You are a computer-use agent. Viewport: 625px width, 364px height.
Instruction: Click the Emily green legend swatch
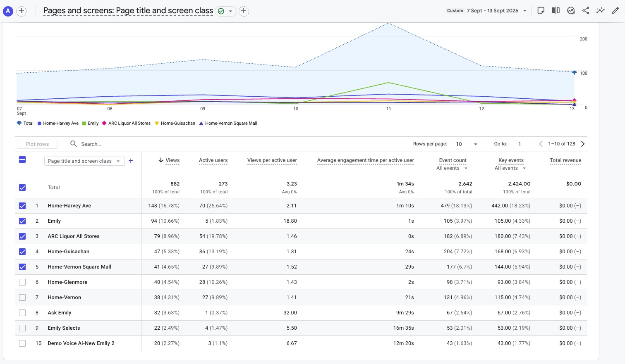[84, 123]
